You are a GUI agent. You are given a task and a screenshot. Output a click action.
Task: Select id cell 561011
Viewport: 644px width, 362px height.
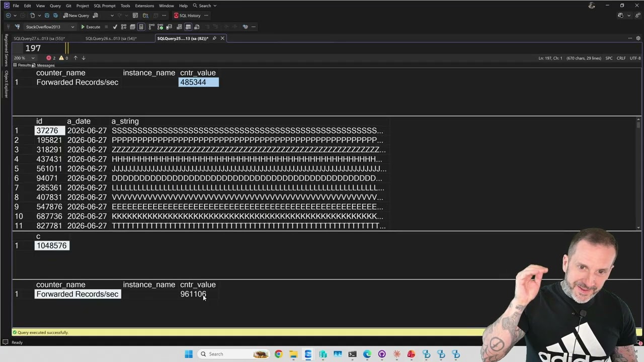pos(50,169)
